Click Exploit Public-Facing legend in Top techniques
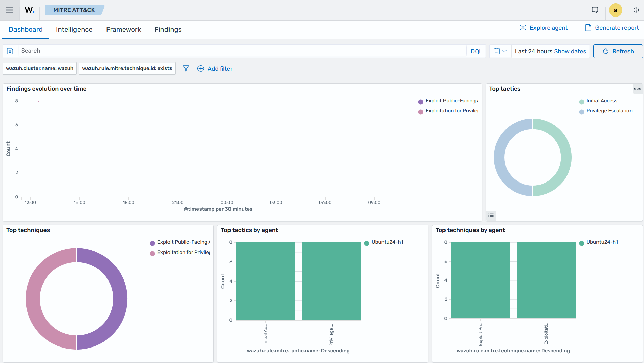The height and width of the screenshot is (363, 644). (x=180, y=242)
